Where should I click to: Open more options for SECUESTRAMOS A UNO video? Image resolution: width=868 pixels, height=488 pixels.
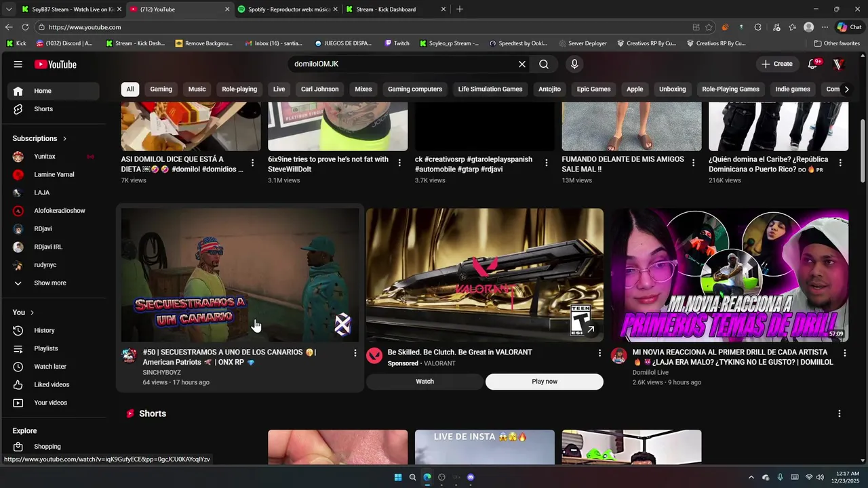click(x=355, y=353)
